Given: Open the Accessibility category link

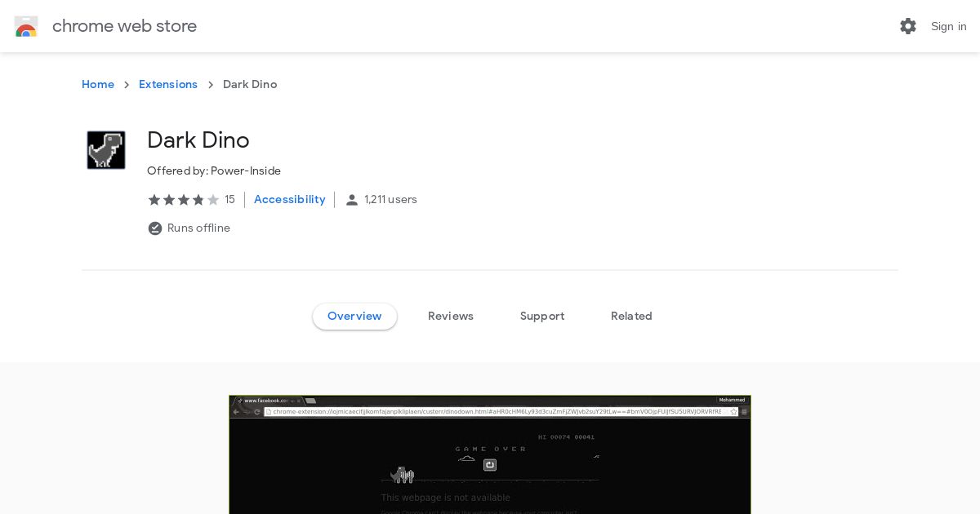Looking at the screenshot, I should point(290,200).
